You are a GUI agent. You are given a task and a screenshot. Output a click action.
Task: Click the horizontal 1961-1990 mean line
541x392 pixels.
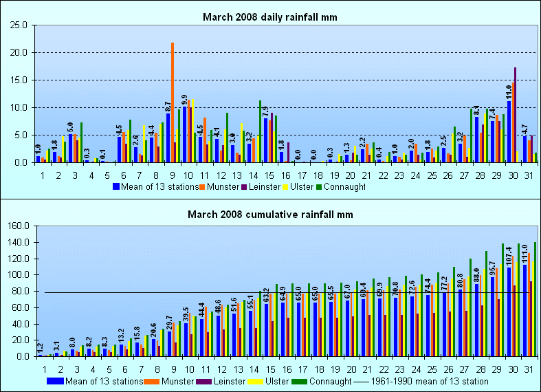coord(287,293)
